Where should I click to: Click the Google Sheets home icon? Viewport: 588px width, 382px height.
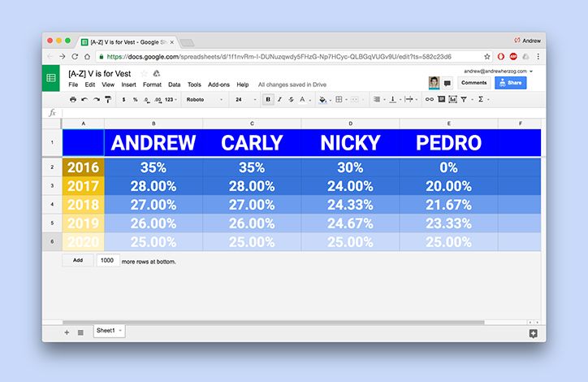click(51, 78)
